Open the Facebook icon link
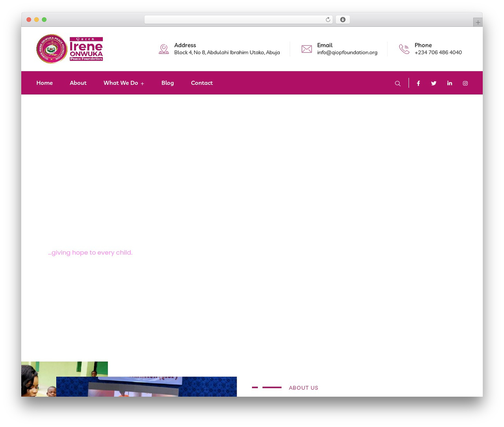The height and width of the screenshot is (427, 504). [419, 83]
